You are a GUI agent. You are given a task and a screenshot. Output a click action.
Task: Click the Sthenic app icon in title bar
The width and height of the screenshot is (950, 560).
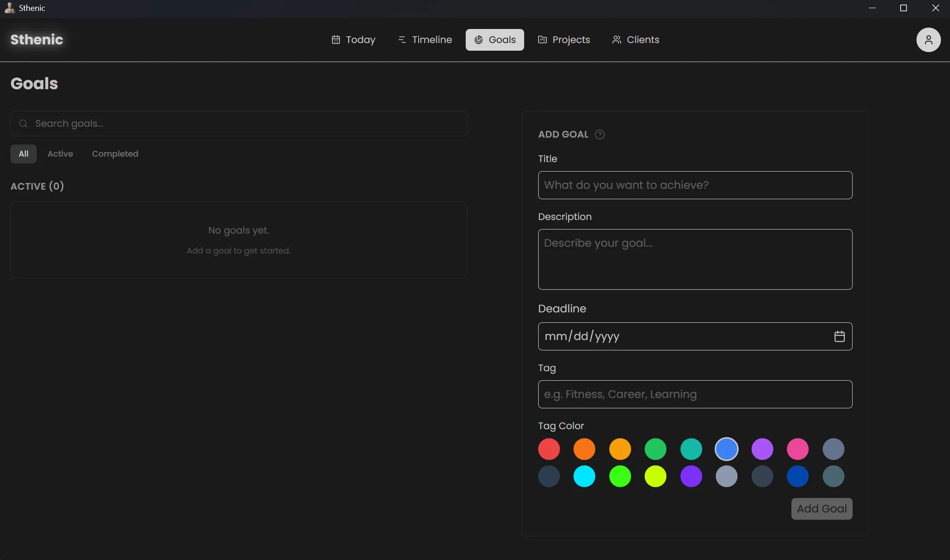[x=10, y=8]
